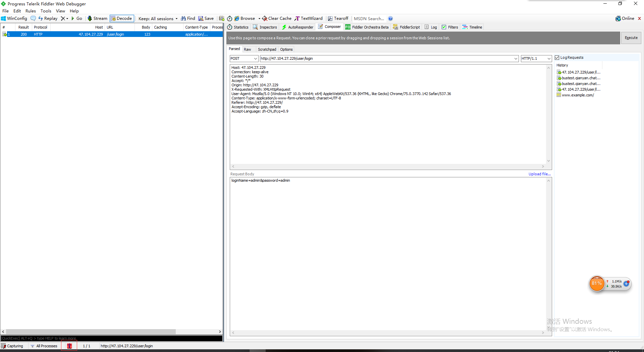This screenshot has width=644, height=352.
Task: Switch to the Timeline tab
Action: tap(472, 27)
